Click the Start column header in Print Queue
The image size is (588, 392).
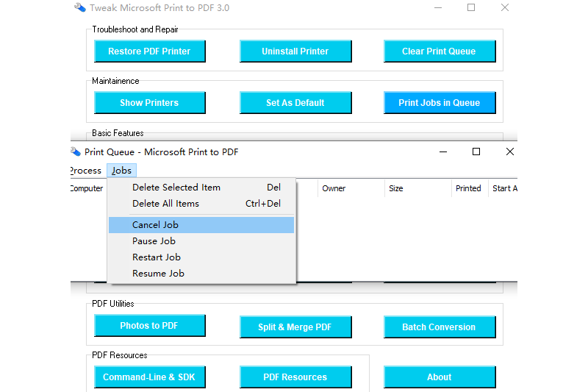click(x=503, y=188)
